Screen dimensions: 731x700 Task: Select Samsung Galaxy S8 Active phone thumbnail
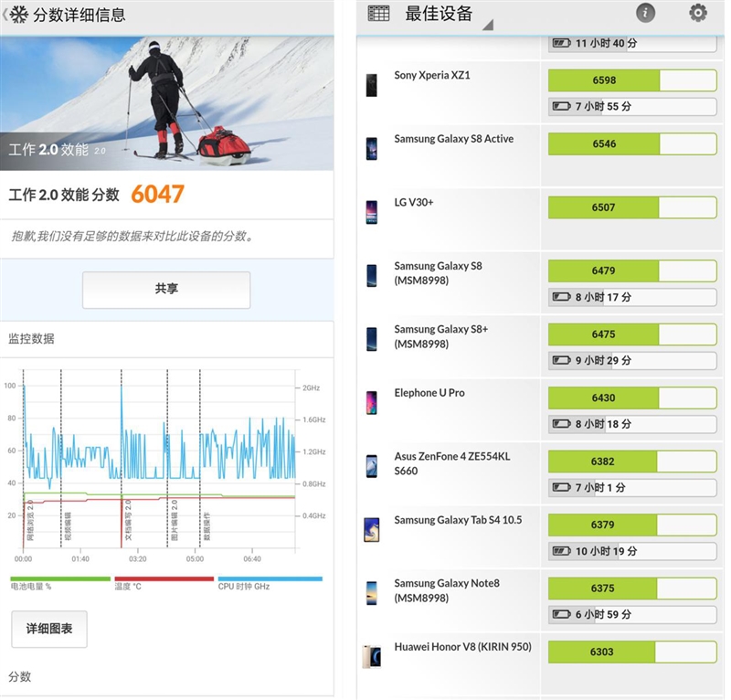coord(372,149)
